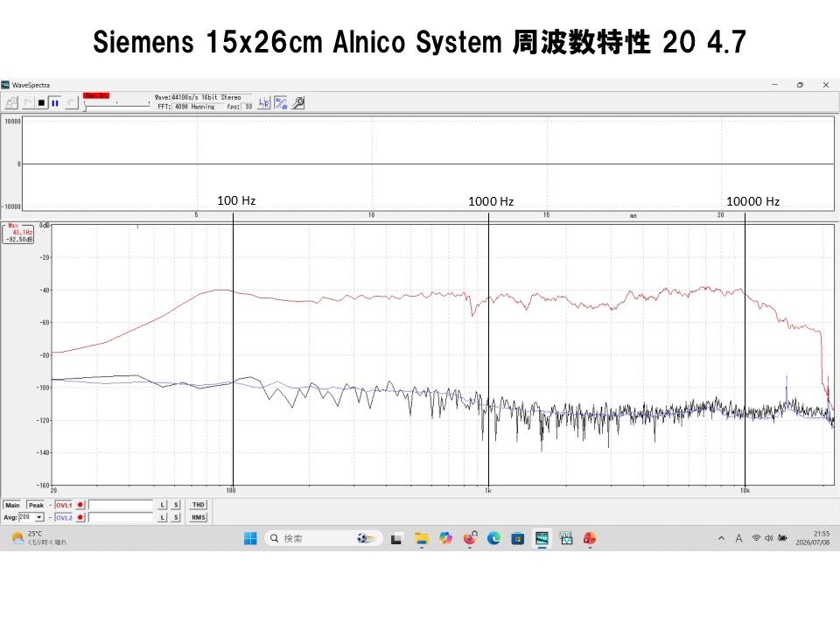Click the Max 43.1Hz readout box
The image size is (840, 630).
pyautogui.click(x=18, y=234)
